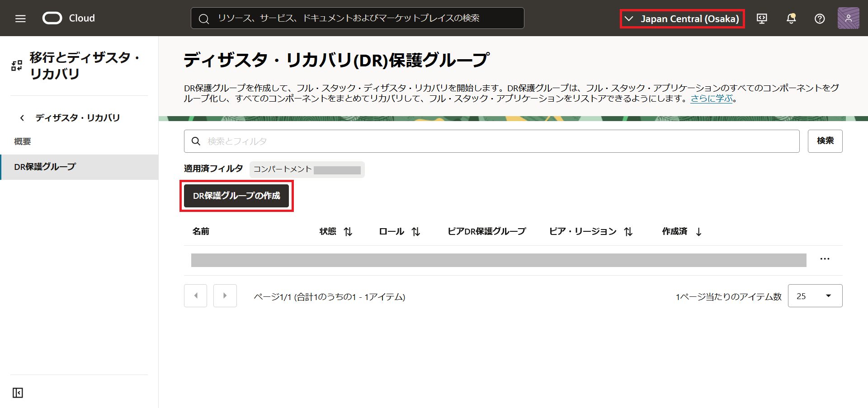Sort the table by 状態 column
This screenshot has width=868, height=408.
(x=348, y=232)
